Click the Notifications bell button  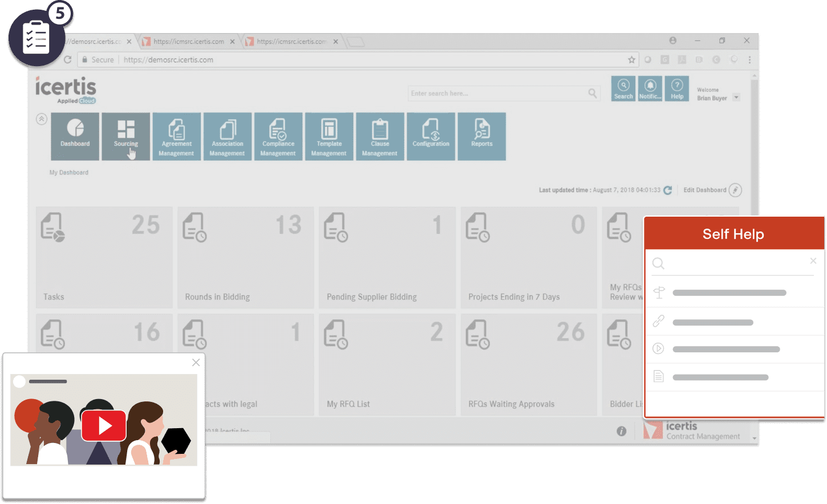click(650, 89)
